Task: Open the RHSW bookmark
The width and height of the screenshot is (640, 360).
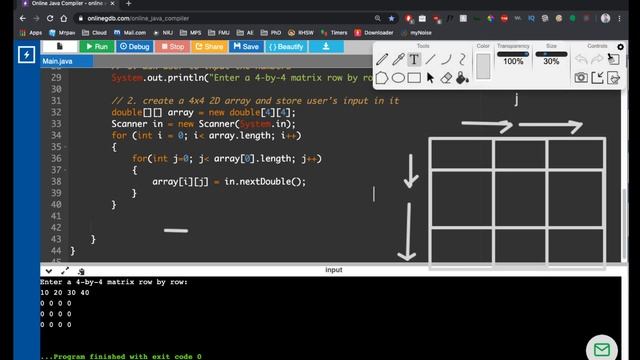Action: 301,33
